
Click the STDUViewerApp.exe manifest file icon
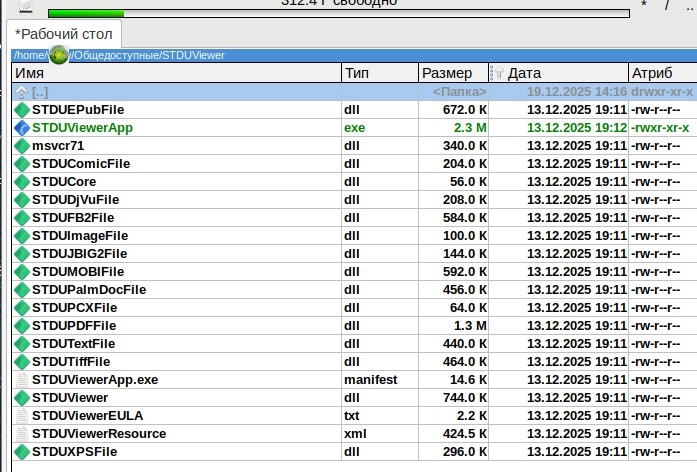pos(23,380)
